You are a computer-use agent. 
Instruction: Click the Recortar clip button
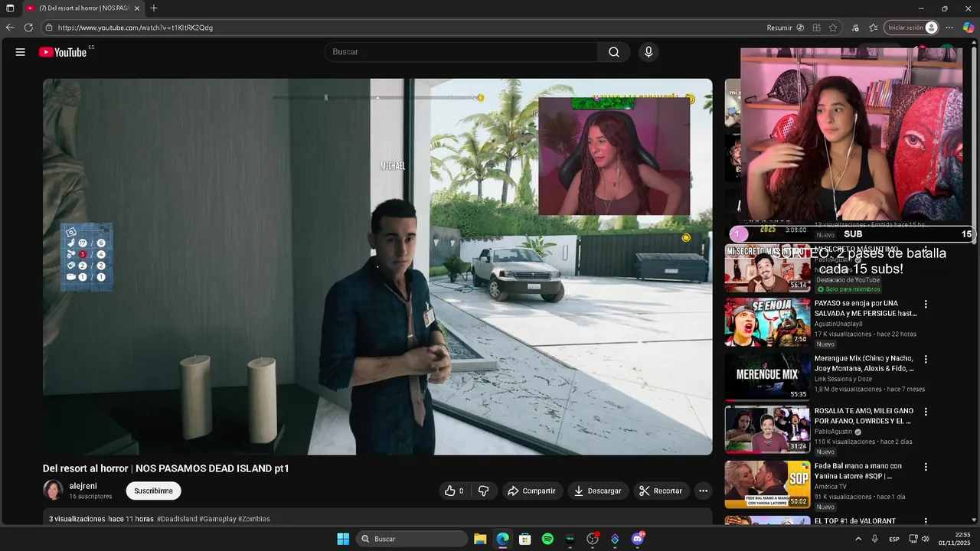(x=661, y=491)
